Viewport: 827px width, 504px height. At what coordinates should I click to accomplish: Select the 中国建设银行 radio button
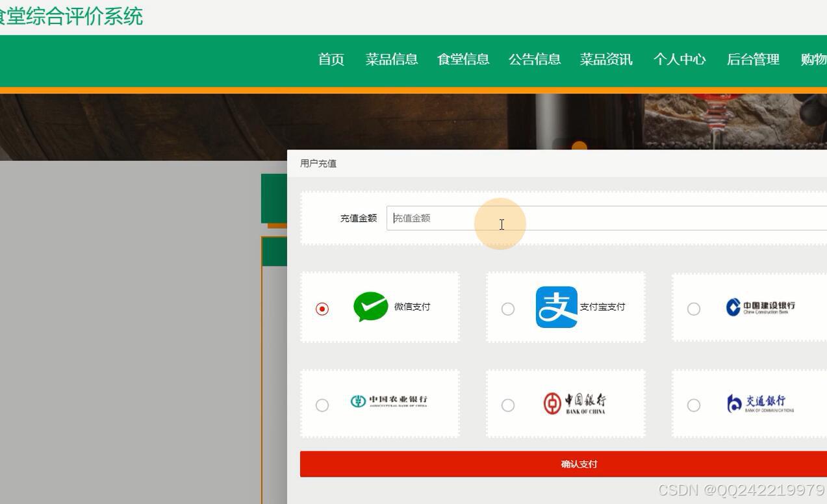694,309
